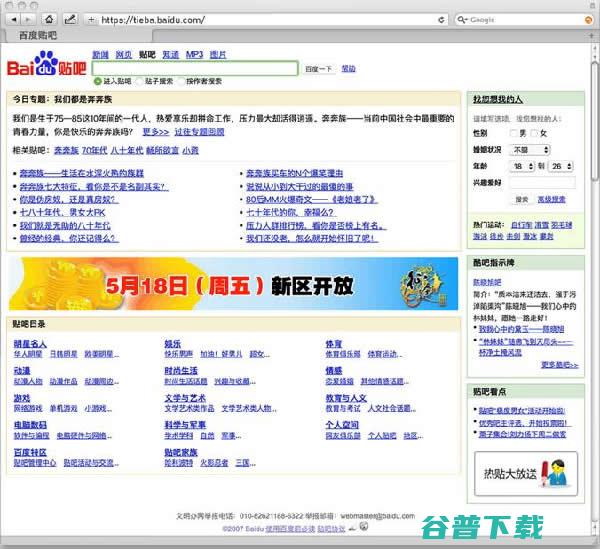This screenshot has height=549, width=600.
Task: Focus the 兴趣爱好 input field
Action: point(543,182)
